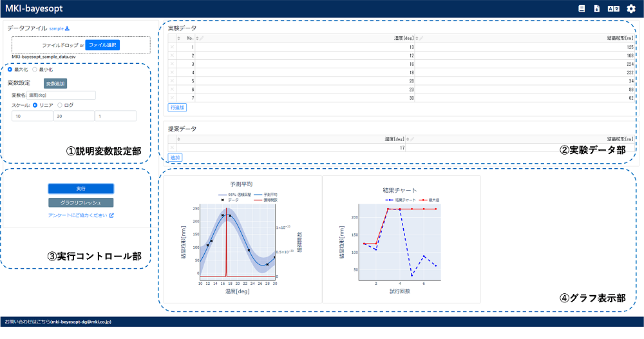Open settings via the gear icon

coord(631,8)
